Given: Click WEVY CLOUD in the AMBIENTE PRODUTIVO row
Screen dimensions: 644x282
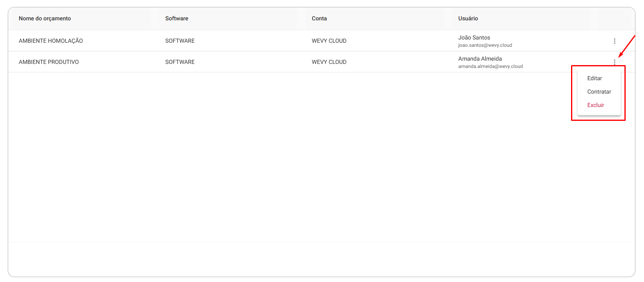Looking at the screenshot, I should 329,62.
